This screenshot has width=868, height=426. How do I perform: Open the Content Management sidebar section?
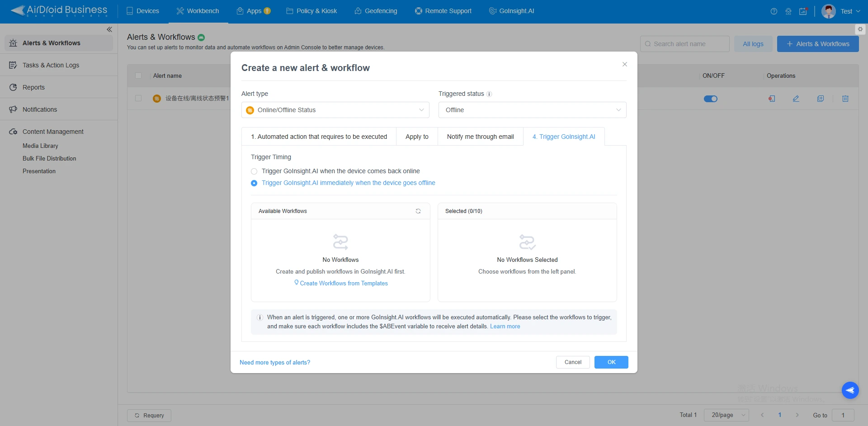point(53,132)
